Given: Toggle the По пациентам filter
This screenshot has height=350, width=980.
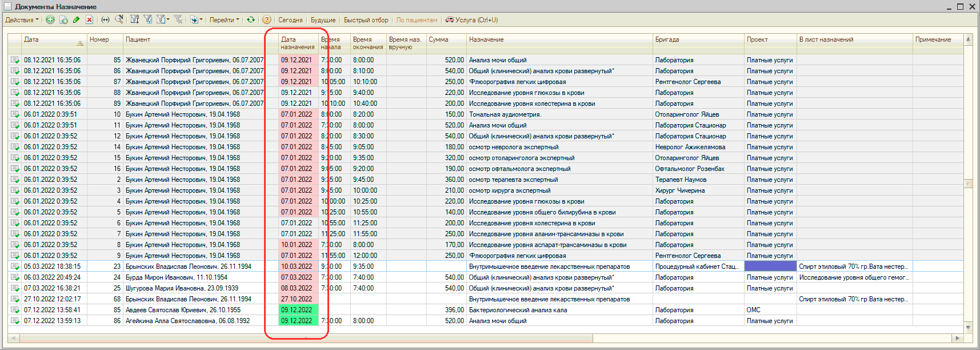Looking at the screenshot, I should pyautogui.click(x=417, y=20).
